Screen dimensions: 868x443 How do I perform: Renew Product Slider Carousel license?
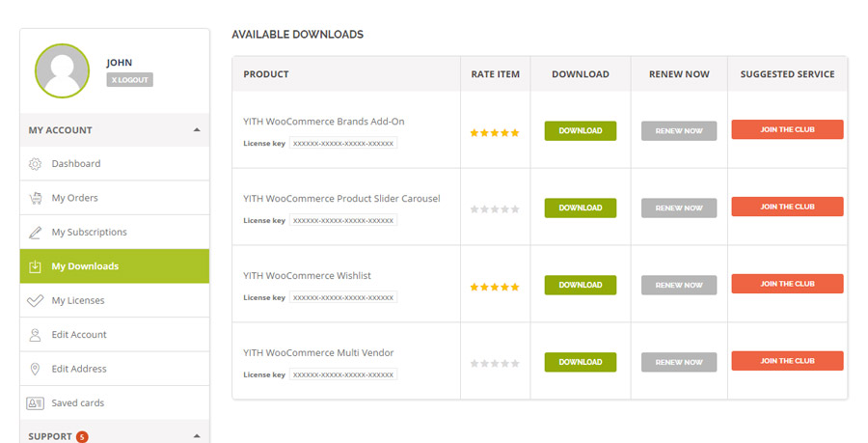coord(679,208)
